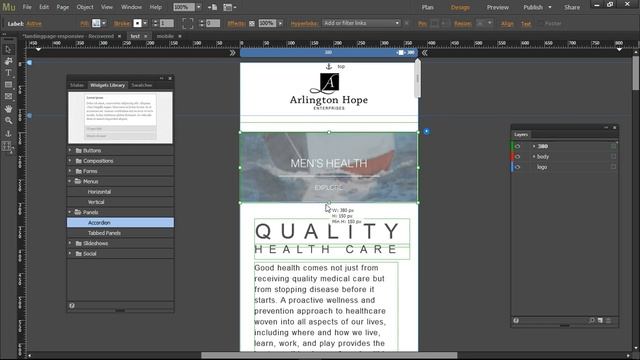Select the Text tool
Image resolution: width=640 pixels, height=360 pixels.
8,73
